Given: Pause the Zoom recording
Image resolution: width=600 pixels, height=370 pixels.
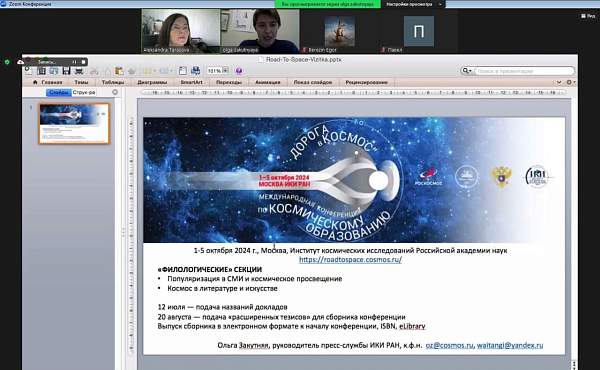Looking at the screenshot, I should coord(75,62).
